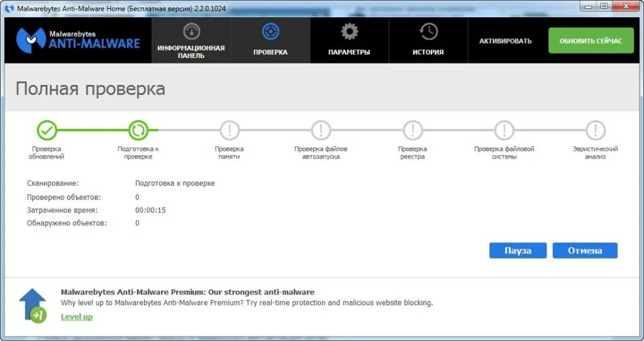Click the Проверка обновлений step label

pos(47,152)
